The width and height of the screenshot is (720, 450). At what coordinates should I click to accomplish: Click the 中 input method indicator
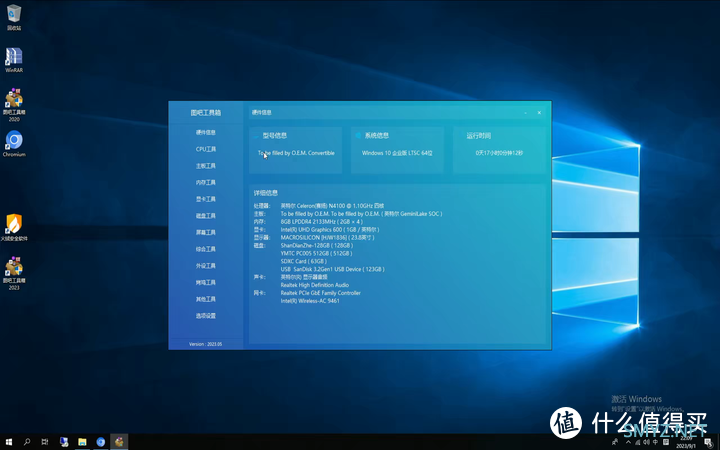tap(656, 442)
